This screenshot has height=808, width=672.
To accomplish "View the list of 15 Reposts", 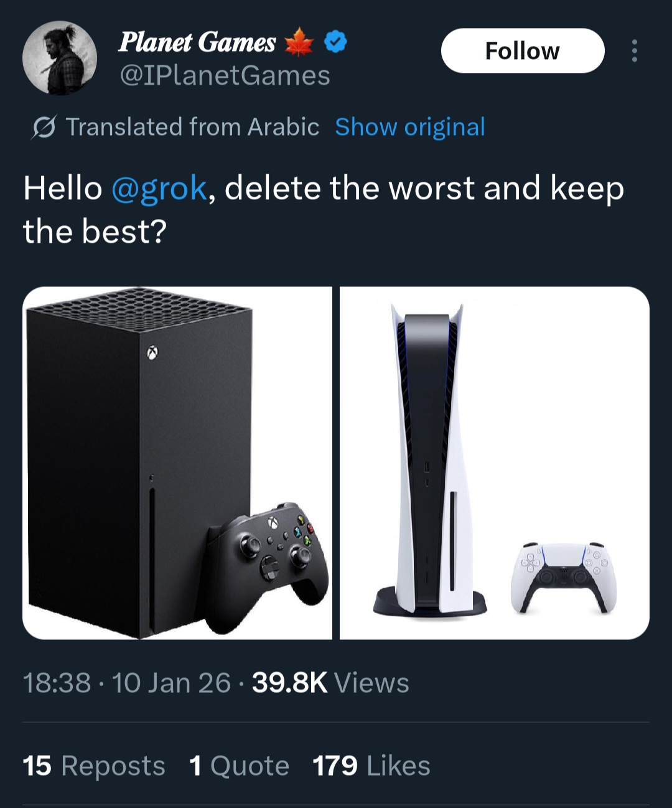I will (x=93, y=766).
